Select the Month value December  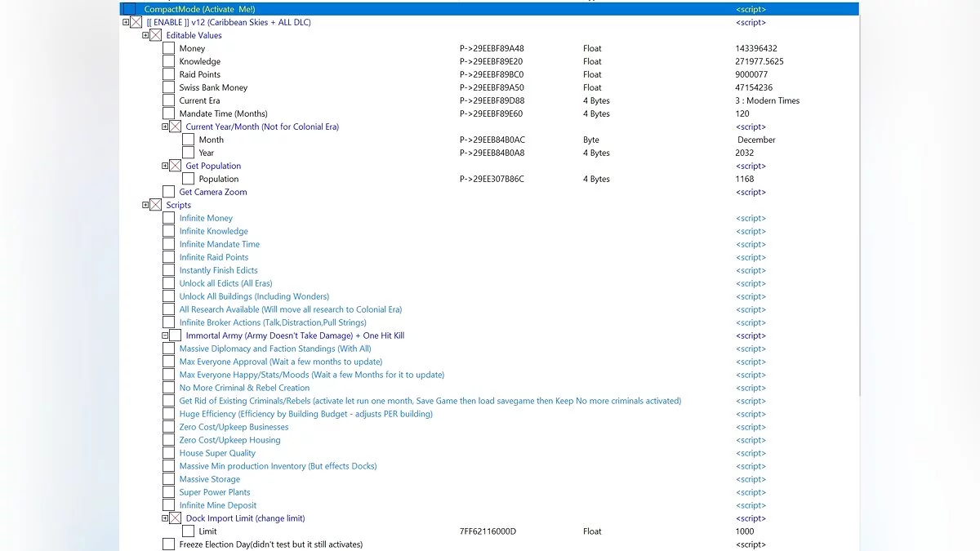(x=756, y=140)
